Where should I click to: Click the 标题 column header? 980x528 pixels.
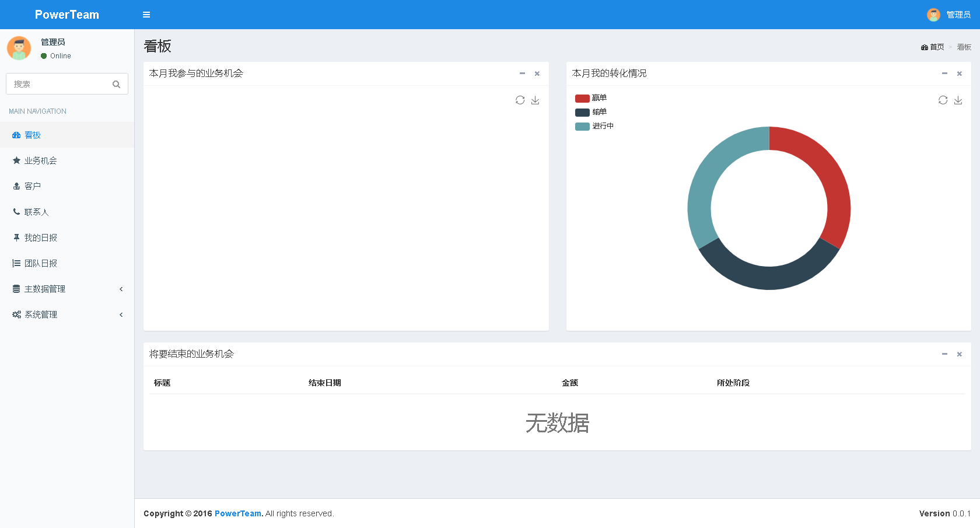pyautogui.click(x=162, y=383)
